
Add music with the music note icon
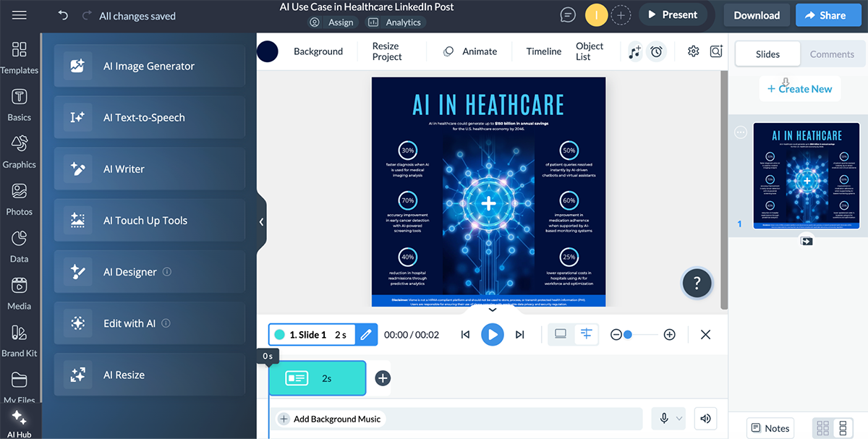click(x=634, y=51)
